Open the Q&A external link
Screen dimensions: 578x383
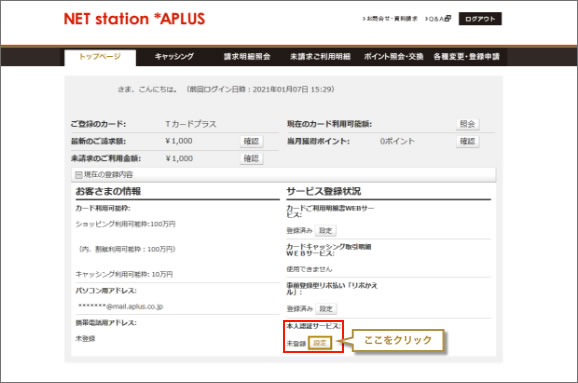click(x=438, y=18)
